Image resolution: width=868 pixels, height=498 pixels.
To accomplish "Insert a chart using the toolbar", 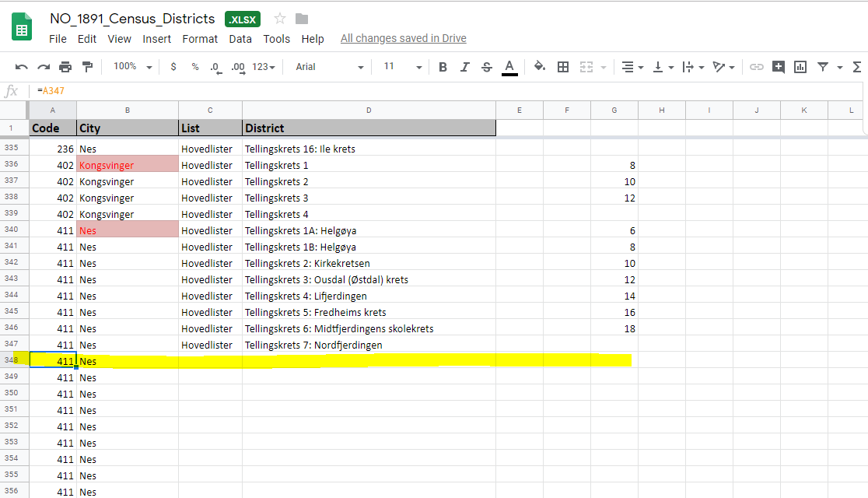I will click(800, 67).
